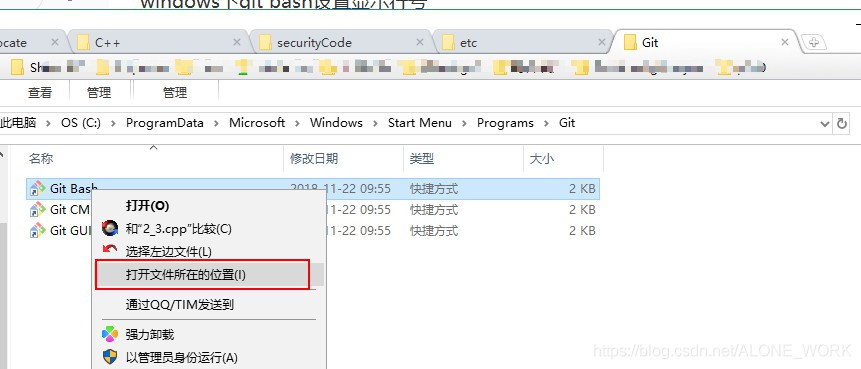Click the colorful clover icon beside 强力卸载

pyautogui.click(x=110, y=334)
